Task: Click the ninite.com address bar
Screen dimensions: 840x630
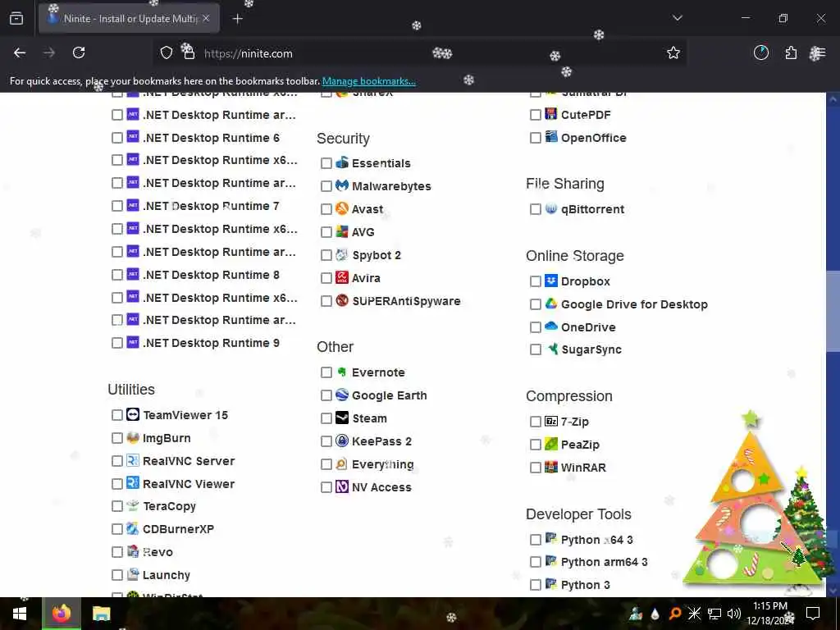Action: pyautogui.click(x=418, y=53)
